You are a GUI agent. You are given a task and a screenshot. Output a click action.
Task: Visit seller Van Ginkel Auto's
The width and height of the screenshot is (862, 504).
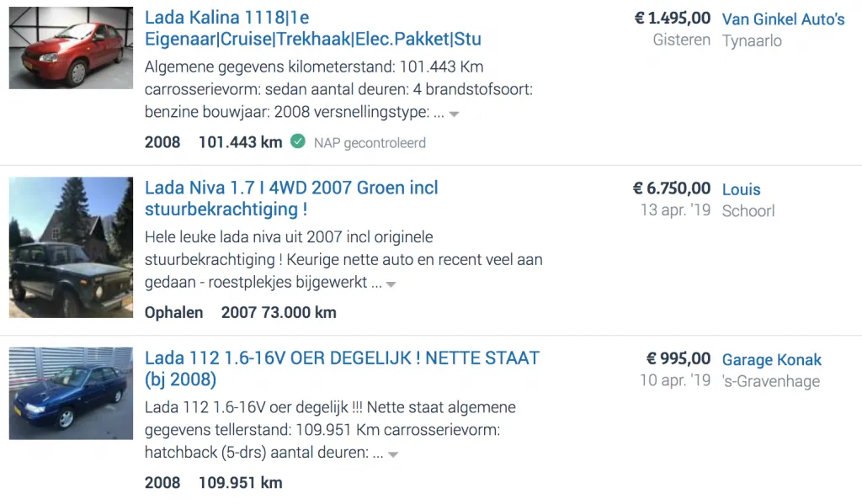784,19
